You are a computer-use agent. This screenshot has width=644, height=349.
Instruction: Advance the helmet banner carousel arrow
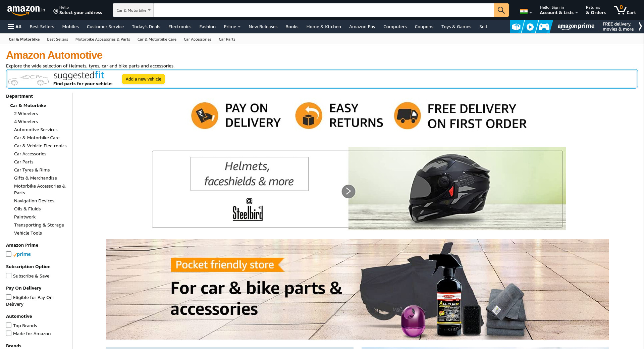pyautogui.click(x=348, y=191)
